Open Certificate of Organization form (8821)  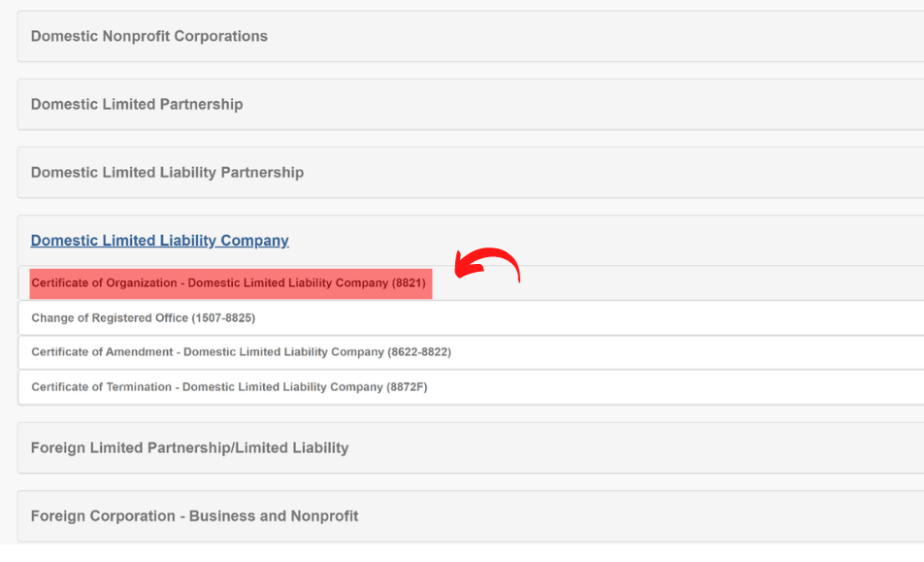coord(229,283)
